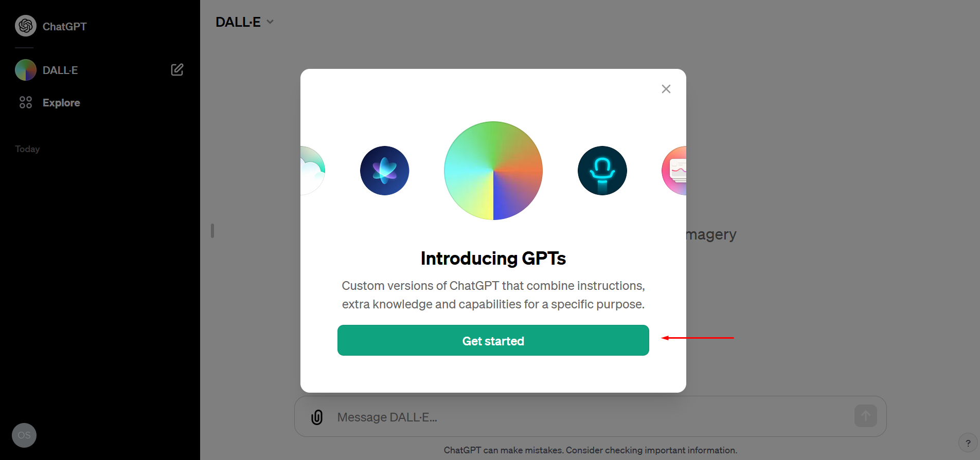Open the help question mark button
The image size is (980, 460).
point(968,443)
